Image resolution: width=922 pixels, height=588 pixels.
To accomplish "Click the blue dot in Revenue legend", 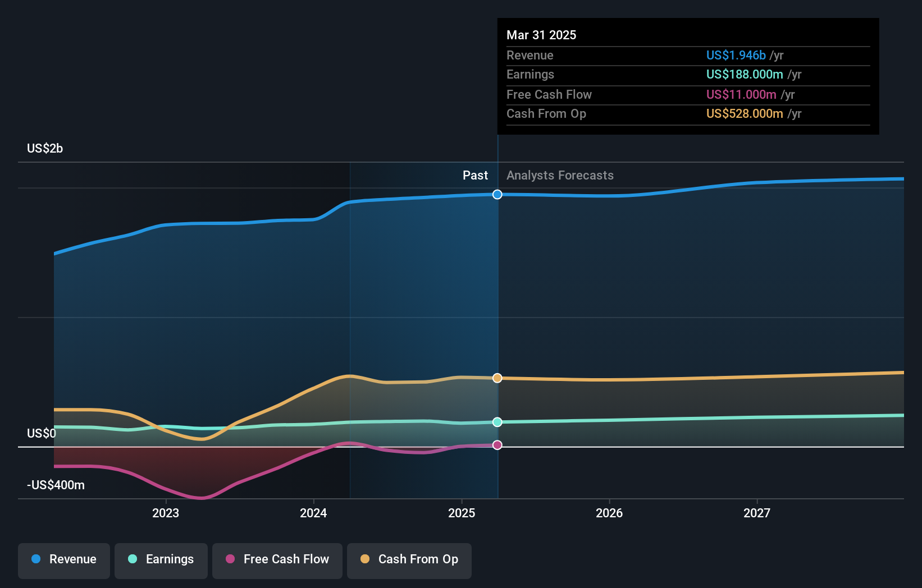I will pyautogui.click(x=36, y=559).
